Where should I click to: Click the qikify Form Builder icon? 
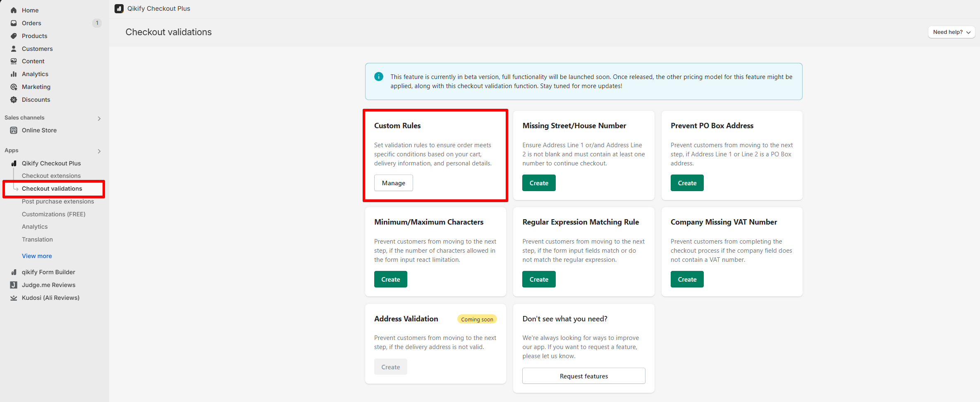point(14,272)
